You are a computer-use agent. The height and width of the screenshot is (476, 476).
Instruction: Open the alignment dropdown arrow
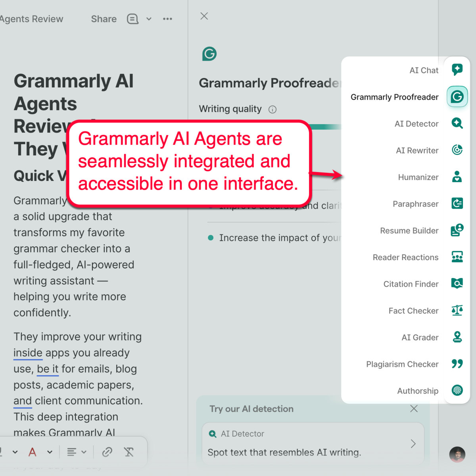pyautogui.click(x=84, y=452)
